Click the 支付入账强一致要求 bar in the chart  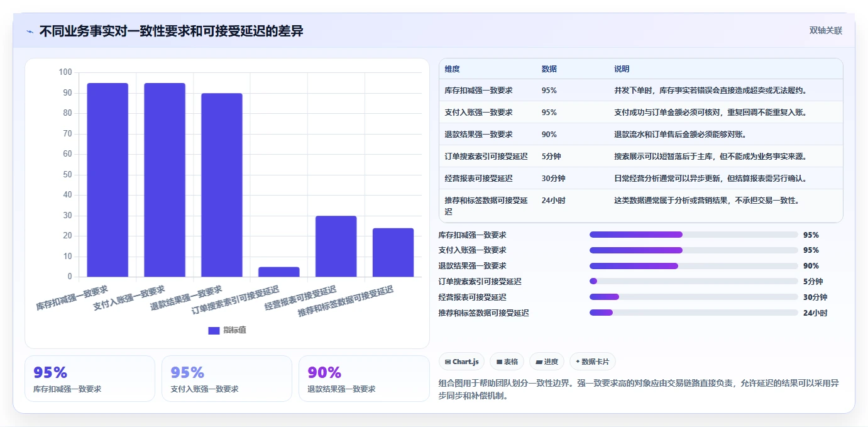(x=165, y=180)
